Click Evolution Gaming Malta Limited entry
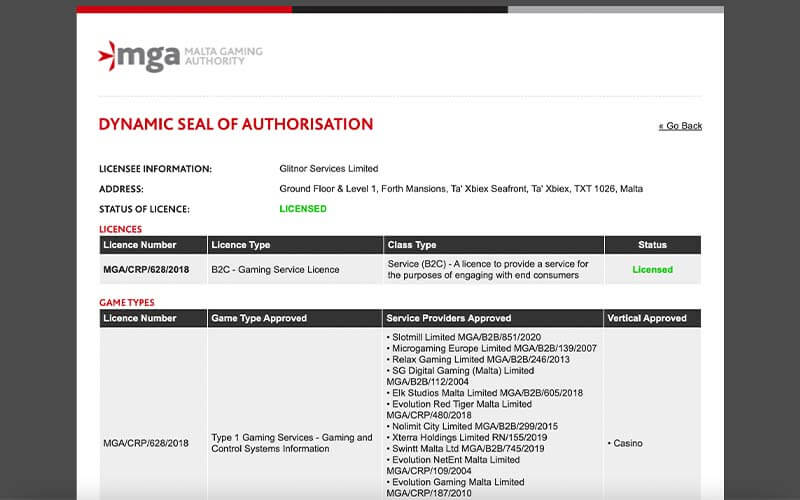This screenshot has width=800, height=500. click(456, 488)
